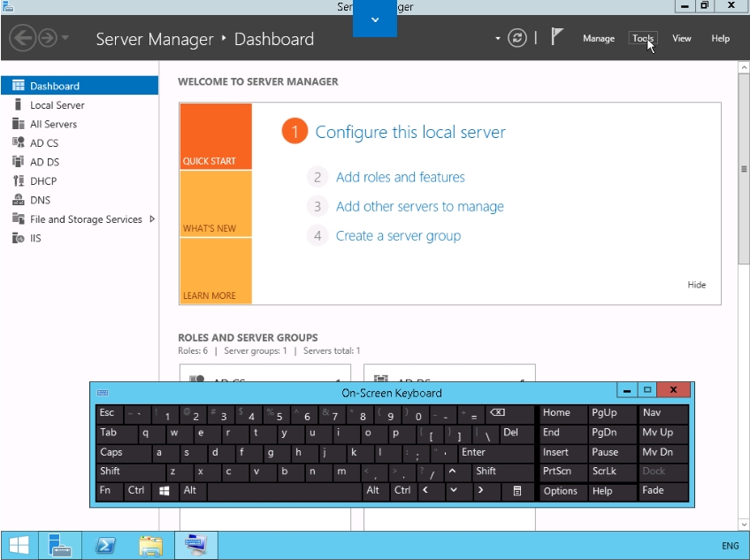Click Add roles and features link

[x=400, y=177]
